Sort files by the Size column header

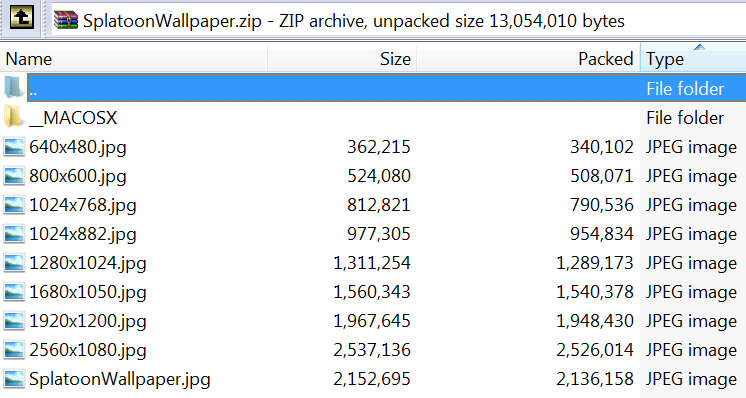(x=342, y=58)
